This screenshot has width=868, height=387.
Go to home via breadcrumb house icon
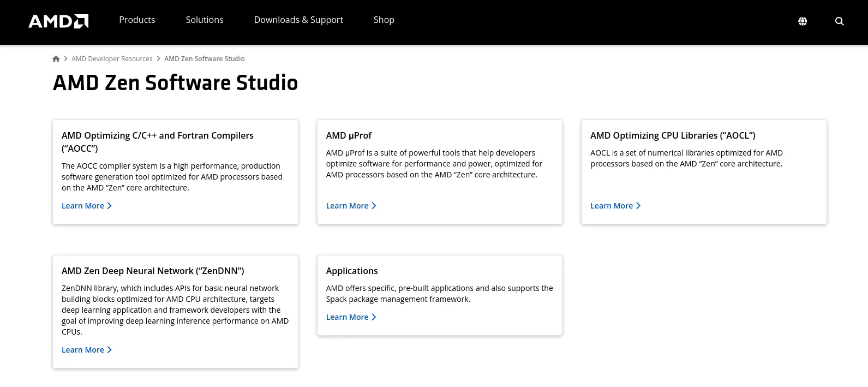click(x=56, y=59)
